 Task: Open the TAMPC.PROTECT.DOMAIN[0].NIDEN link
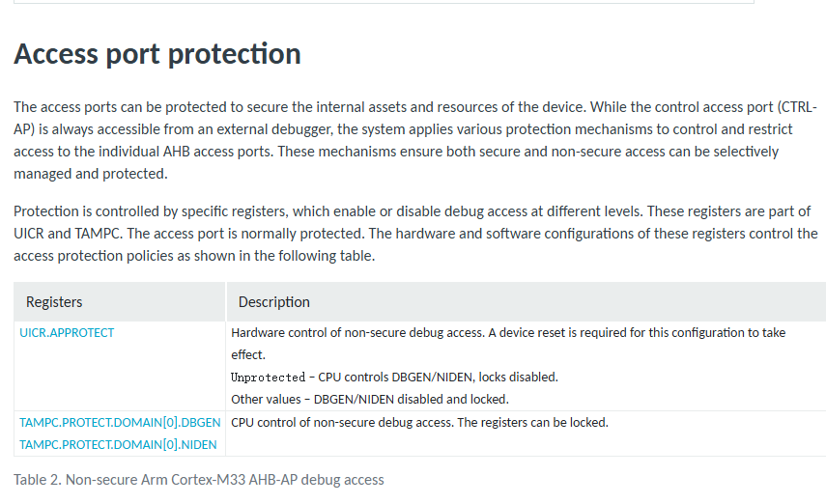click(118, 444)
